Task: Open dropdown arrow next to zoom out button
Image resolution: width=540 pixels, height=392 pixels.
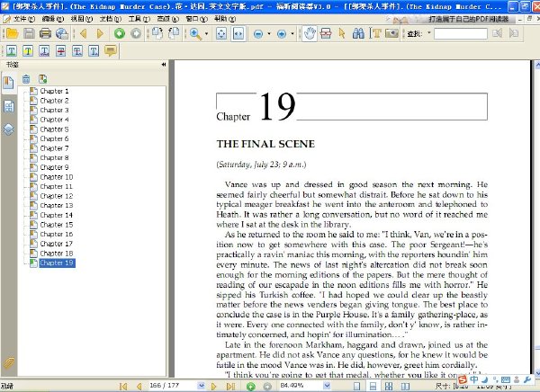Action: (x=268, y=34)
